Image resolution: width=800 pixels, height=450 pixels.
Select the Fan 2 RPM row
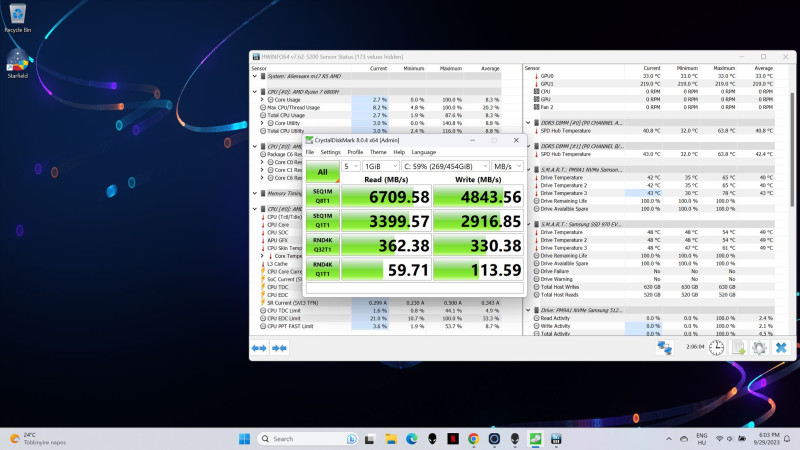click(x=654, y=107)
